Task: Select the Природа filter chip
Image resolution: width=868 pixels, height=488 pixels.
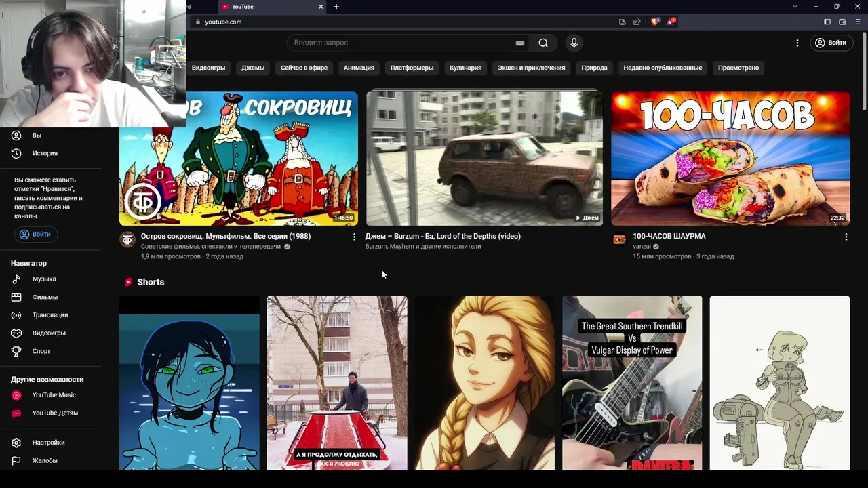Action: 594,68
